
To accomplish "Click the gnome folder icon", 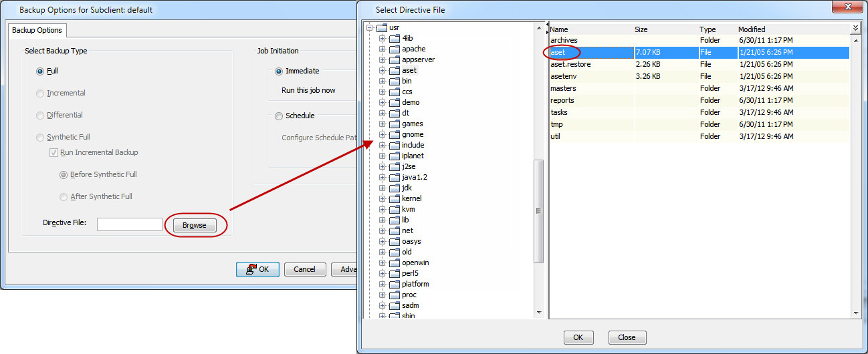I will [x=394, y=135].
